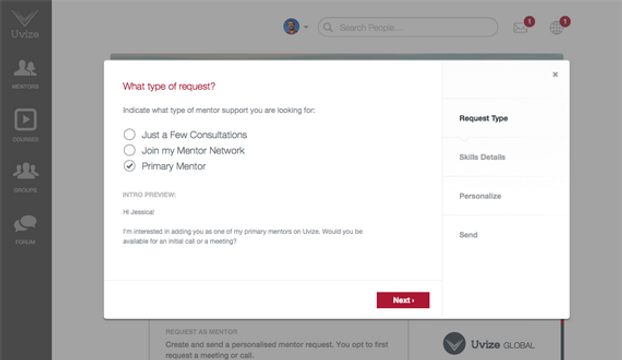The width and height of the screenshot is (622, 360).
Task: Open the Forum chat bubbles icon
Action: coord(25,224)
